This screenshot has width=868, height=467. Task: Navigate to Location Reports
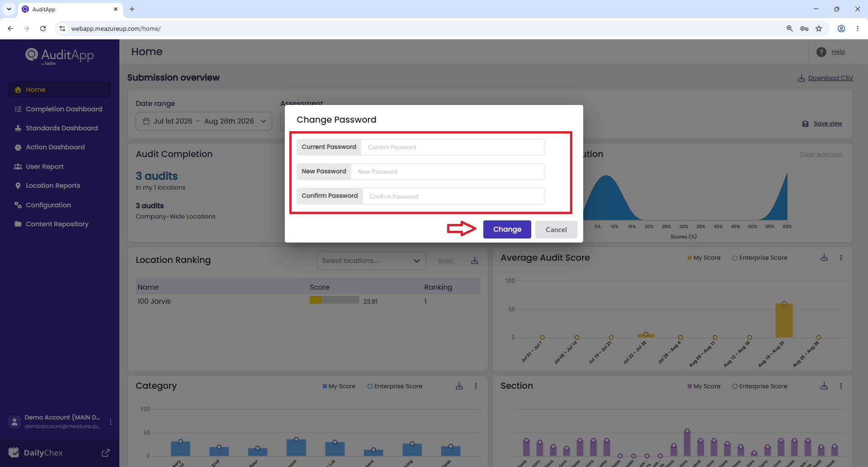(x=59, y=186)
